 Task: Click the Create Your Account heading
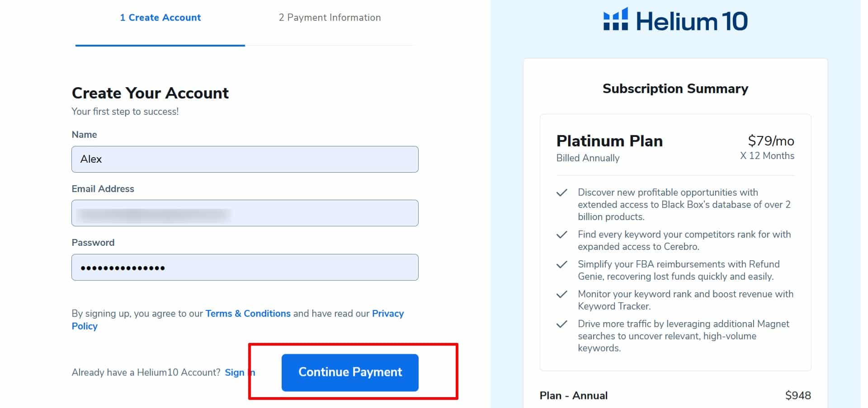[150, 93]
